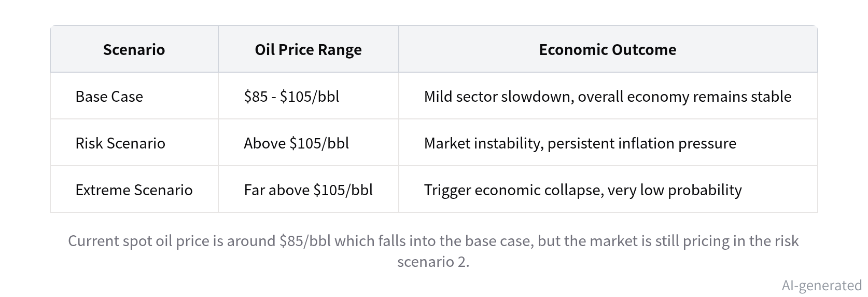Select the Oil Price Range column header
The image size is (868, 297).
pyautogui.click(x=309, y=49)
